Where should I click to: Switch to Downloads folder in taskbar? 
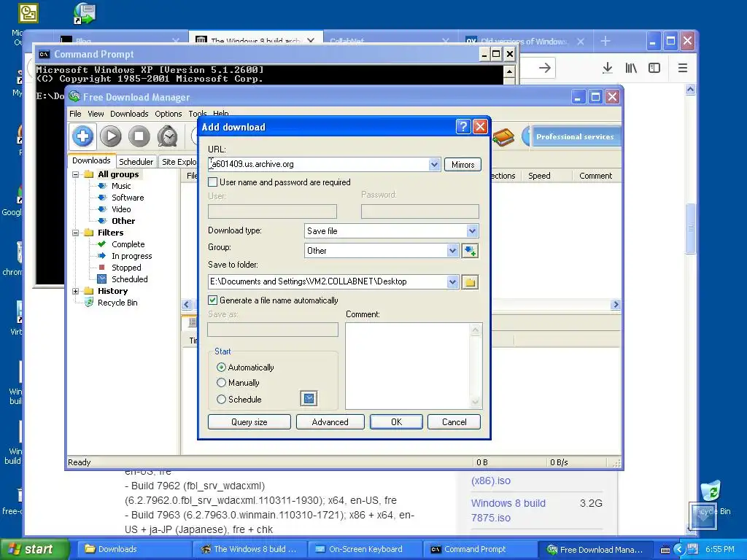[x=135, y=550]
